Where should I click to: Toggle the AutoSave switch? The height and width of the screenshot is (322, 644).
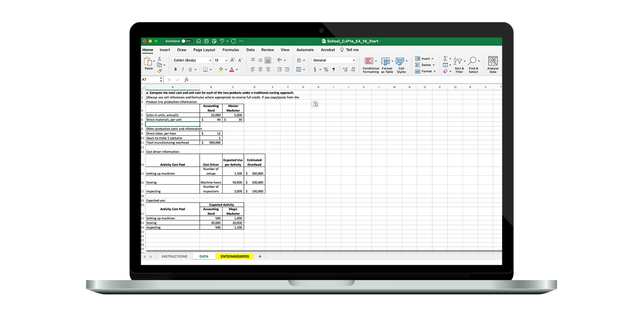(187, 41)
